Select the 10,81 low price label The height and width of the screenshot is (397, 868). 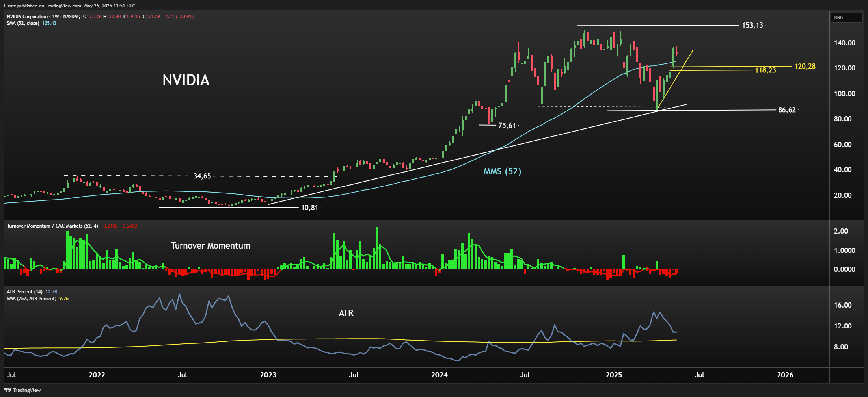tap(309, 208)
